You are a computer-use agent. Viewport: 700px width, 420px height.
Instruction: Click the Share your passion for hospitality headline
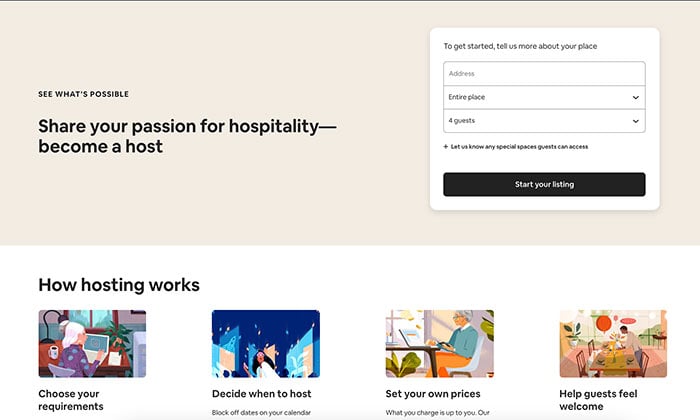[188, 136]
